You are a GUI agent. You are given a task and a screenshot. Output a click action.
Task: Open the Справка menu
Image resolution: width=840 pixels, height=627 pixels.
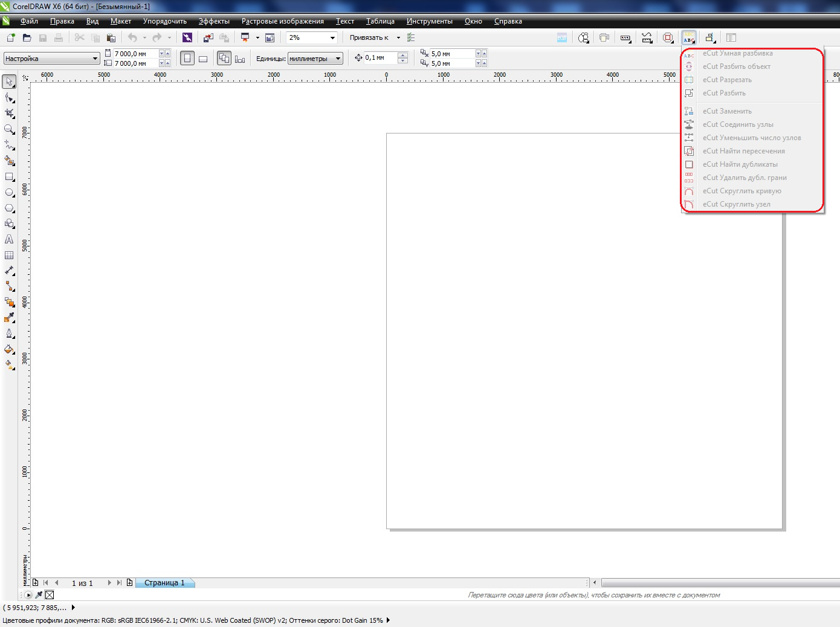pyautogui.click(x=508, y=21)
